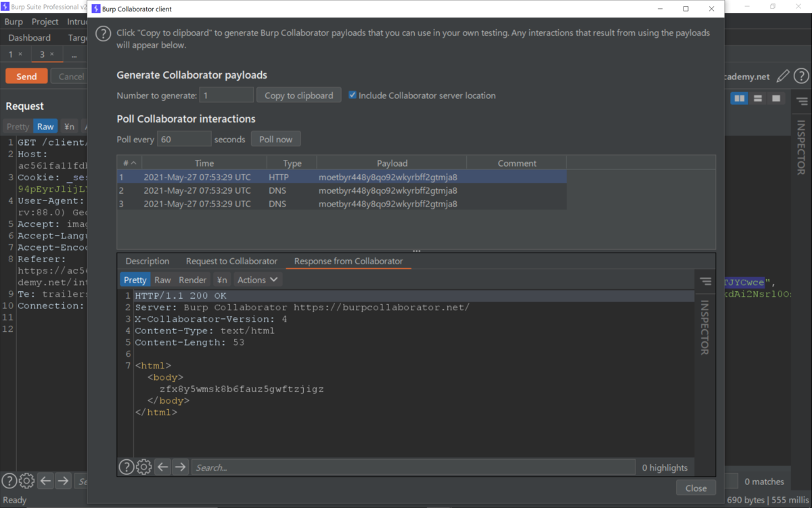Click the response status line HTTP/1.1 200 OK
The height and width of the screenshot is (508, 812).
(x=181, y=296)
